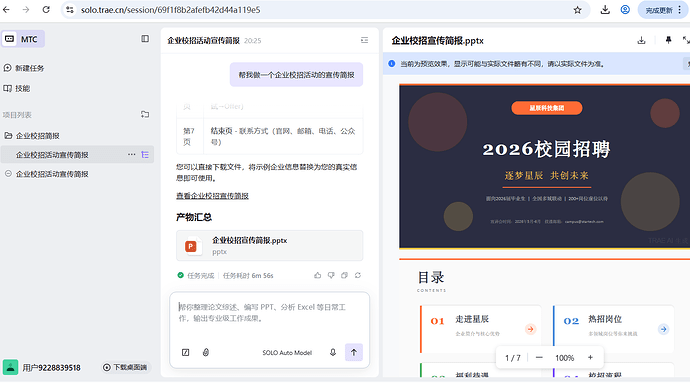This screenshot has width=690, height=383.
Task: Open the MTC workspace button
Action: pyautogui.click(x=23, y=39)
